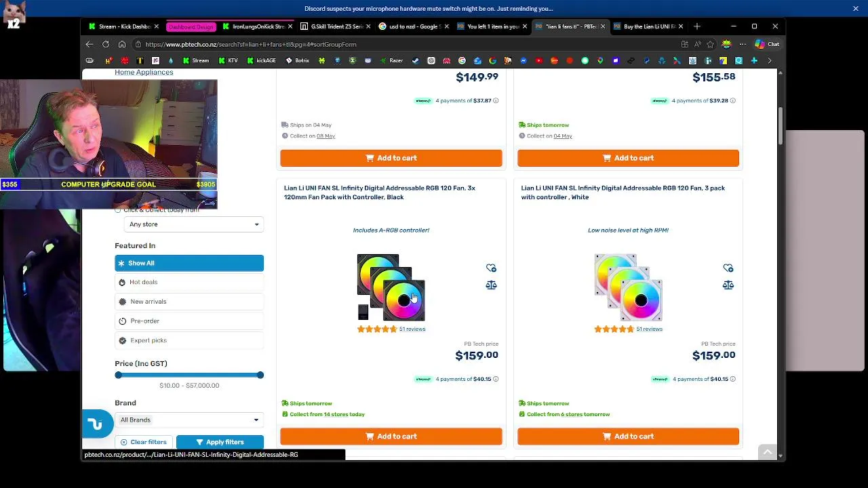
Task: Grab the maximum price slider handle
Action: [x=260, y=375]
